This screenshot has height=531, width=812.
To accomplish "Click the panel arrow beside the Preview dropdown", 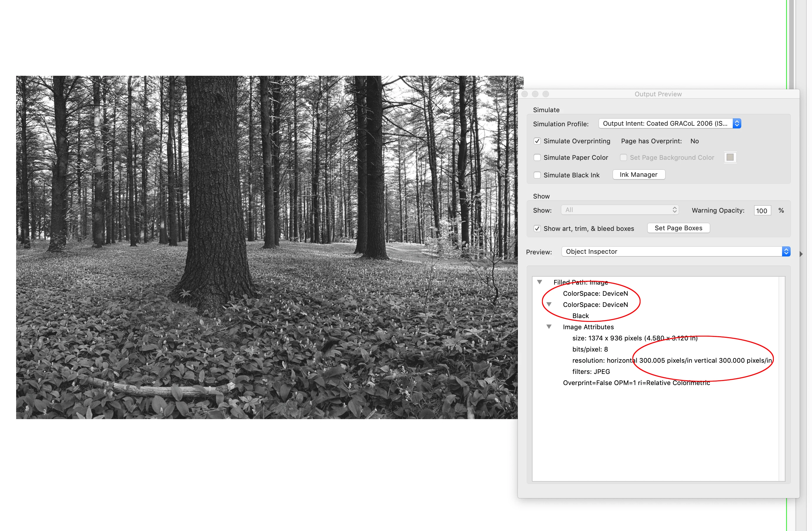I will 801,254.
